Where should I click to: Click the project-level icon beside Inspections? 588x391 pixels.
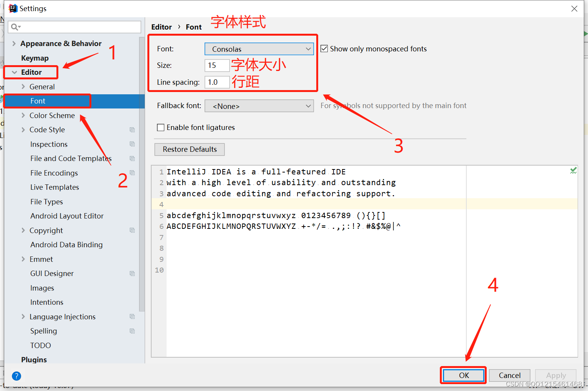click(x=132, y=144)
